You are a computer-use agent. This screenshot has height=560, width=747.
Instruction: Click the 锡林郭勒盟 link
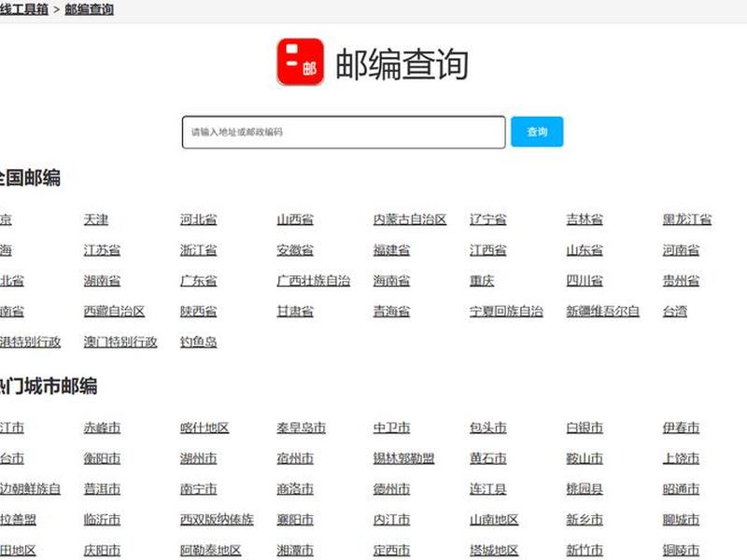[x=403, y=458]
